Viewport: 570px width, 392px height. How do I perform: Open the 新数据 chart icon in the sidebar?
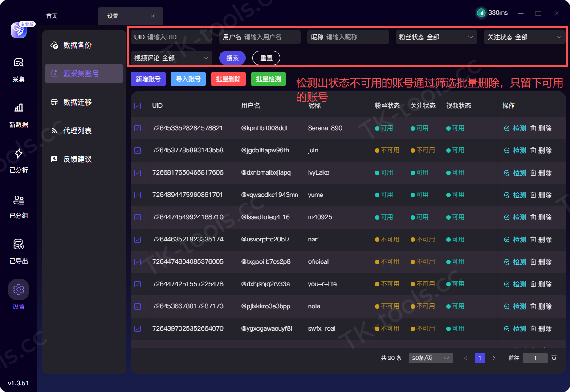click(x=19, y=108)
